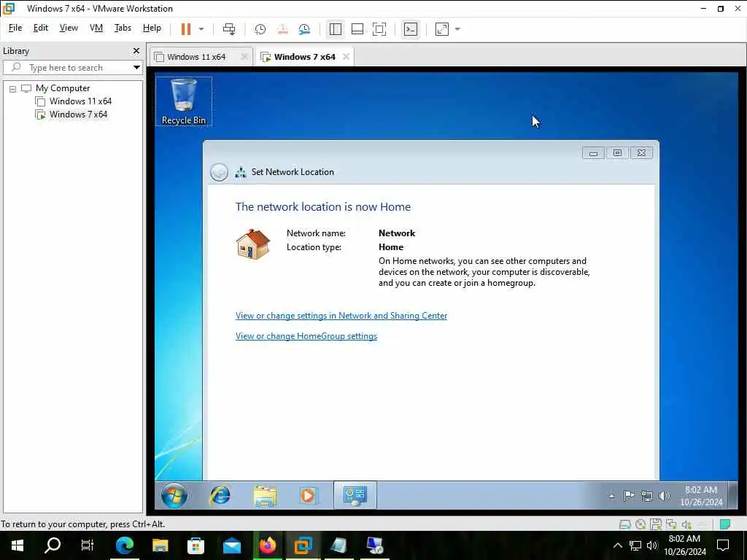Click the Home network house icon
This screenshot has width=747, height=560.
(x=253, y=244)
